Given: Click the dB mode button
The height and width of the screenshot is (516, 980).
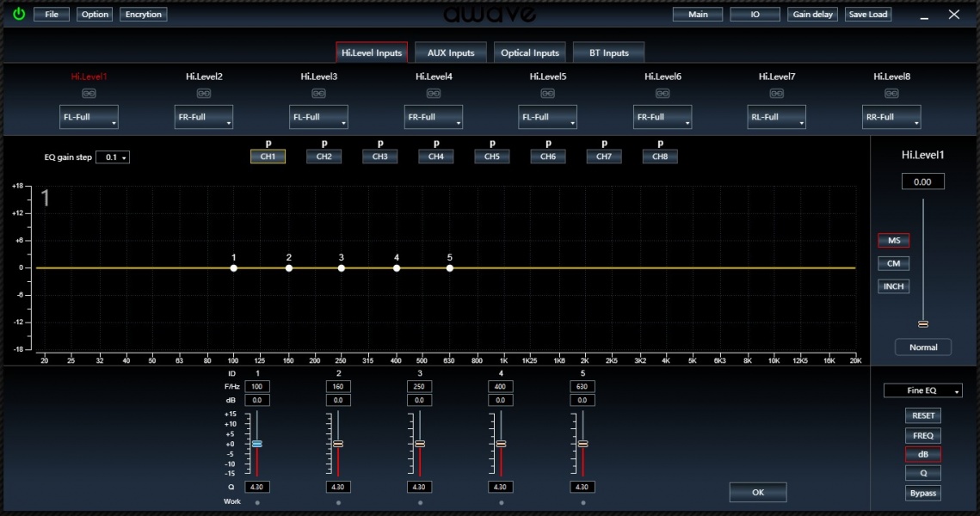Looking at the screenshot, I should pos(923,454).
